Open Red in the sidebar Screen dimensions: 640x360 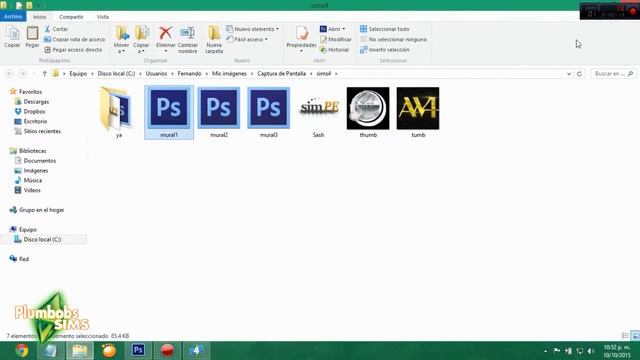tap(19, 259)
